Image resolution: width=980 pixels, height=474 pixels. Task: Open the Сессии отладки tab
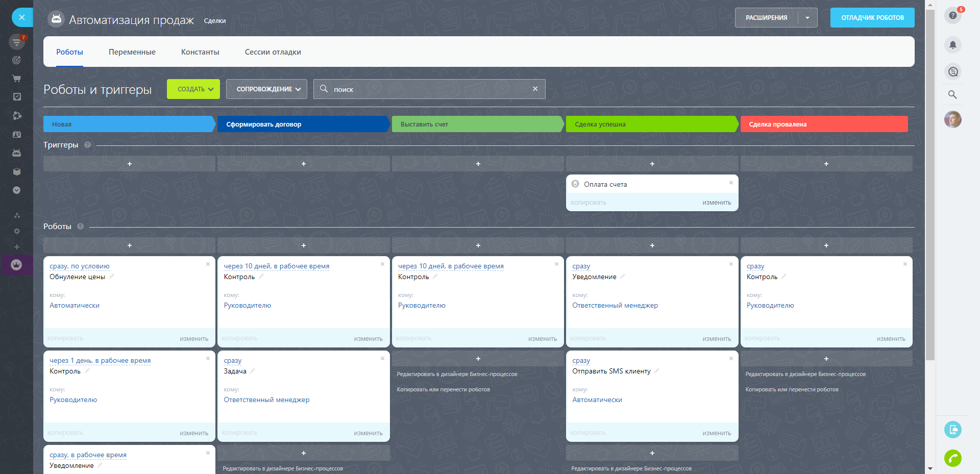[x=273, y=52]
